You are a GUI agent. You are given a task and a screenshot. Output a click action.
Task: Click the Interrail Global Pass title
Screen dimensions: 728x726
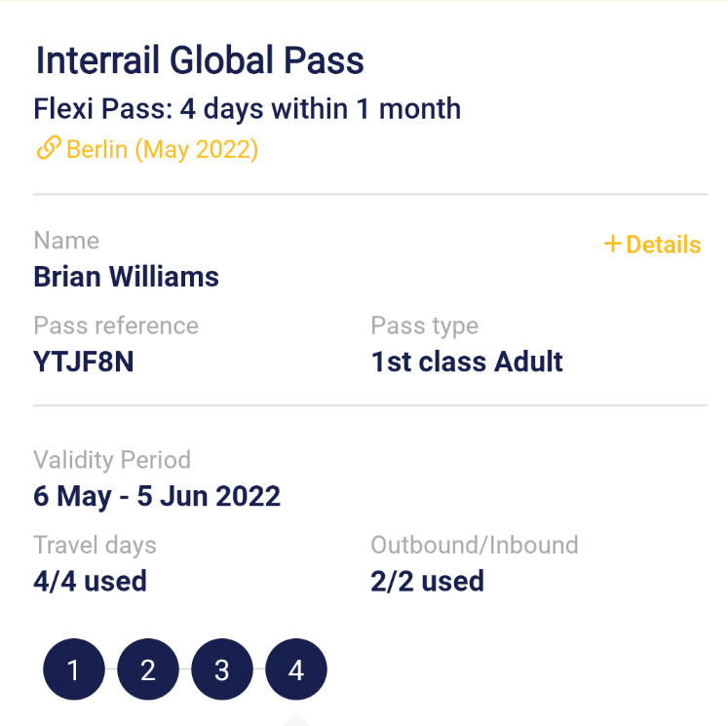coord(200,60)
